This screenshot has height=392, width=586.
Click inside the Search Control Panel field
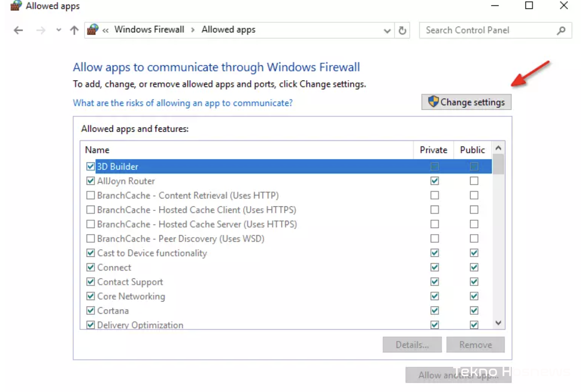click(481, 30)
